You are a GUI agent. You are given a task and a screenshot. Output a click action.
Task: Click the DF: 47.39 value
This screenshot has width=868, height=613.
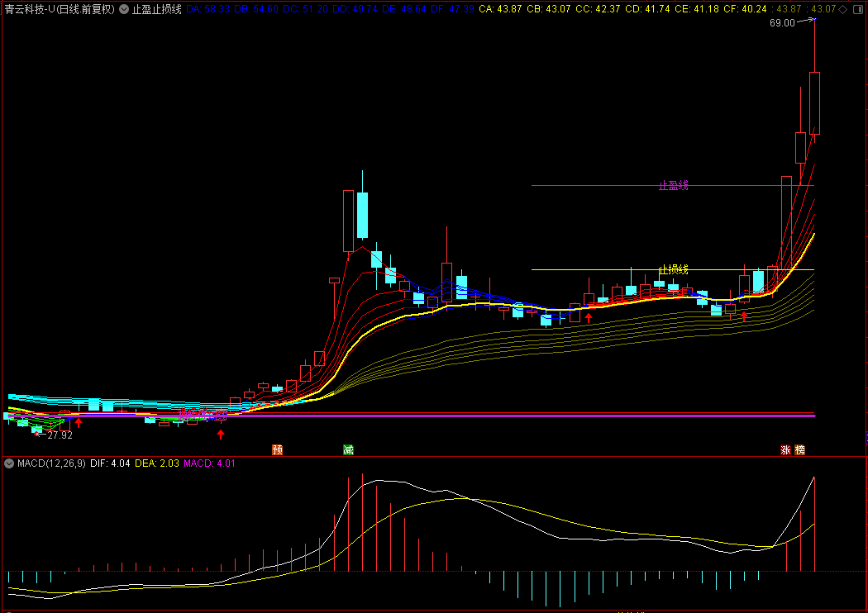(452, 9)
